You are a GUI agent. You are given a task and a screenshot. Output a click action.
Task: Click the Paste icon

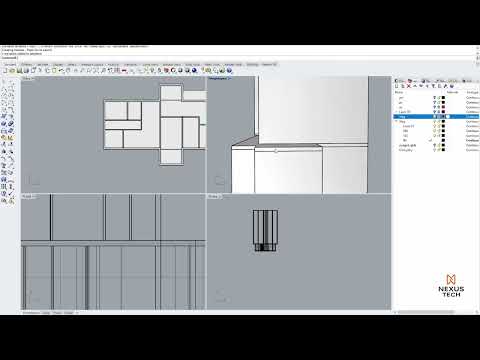54,70
